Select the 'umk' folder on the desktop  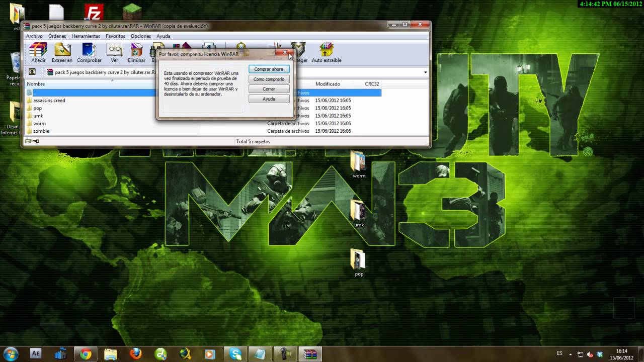(x=359, y=214)
